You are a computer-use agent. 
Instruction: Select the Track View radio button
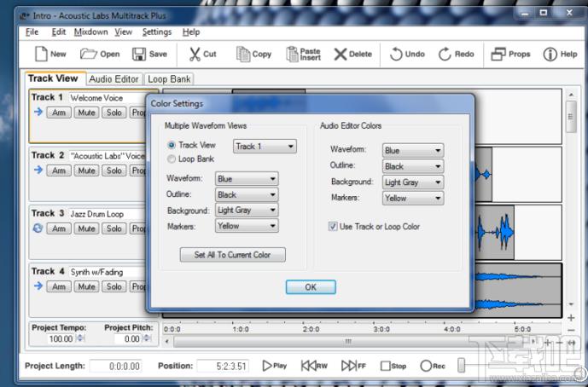tap(172, 146)
